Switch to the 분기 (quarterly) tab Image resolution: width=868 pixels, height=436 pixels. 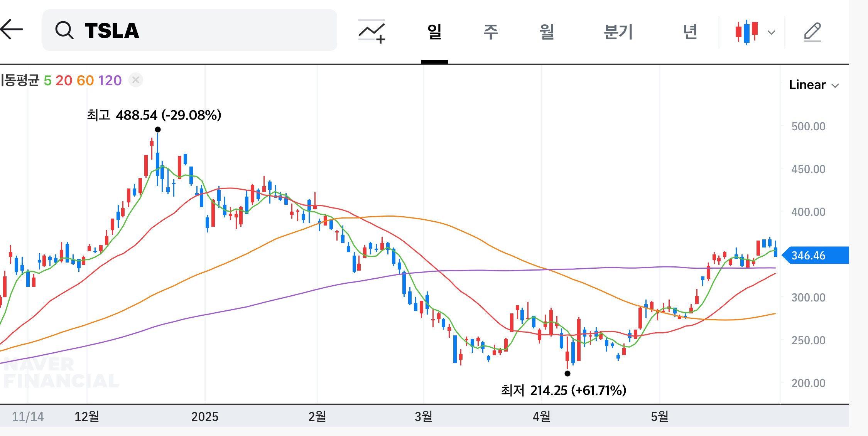pyautogui.click(x=618, y=32)
